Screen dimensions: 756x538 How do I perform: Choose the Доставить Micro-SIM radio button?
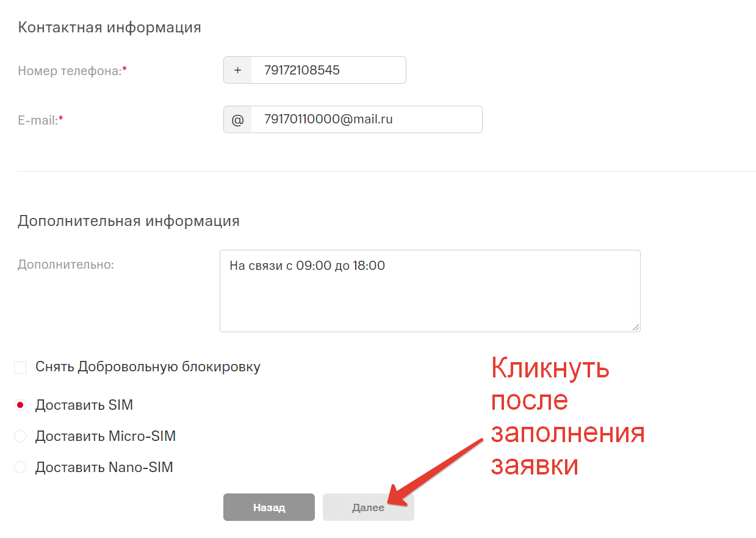click(x=20, y=437)
